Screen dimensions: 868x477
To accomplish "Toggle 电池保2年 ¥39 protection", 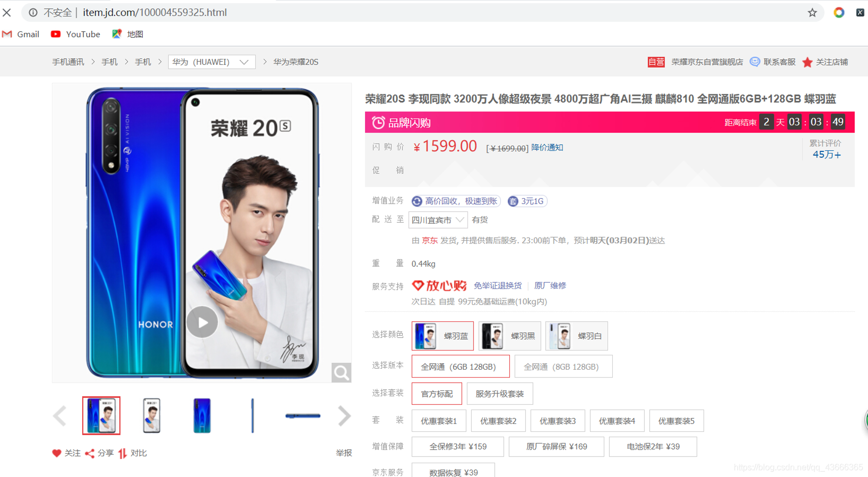I will coord(653,447).
